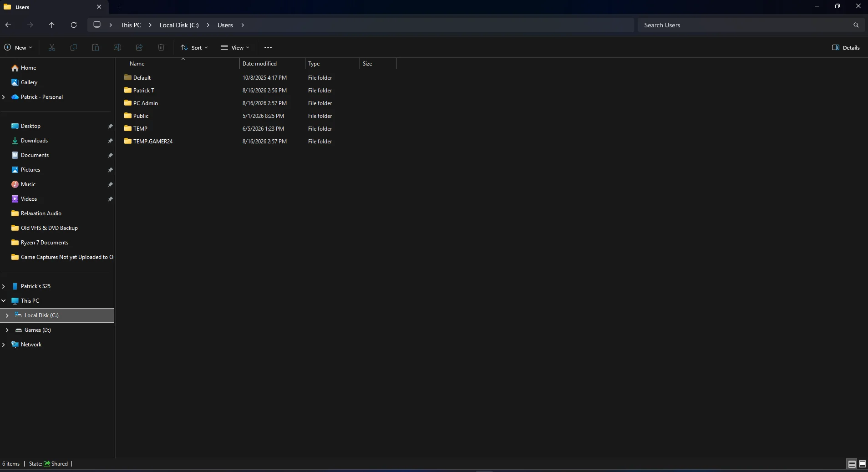The image size is (868, 472).
Task: Sort by the Name column header
Action: (x=182, y=64)
